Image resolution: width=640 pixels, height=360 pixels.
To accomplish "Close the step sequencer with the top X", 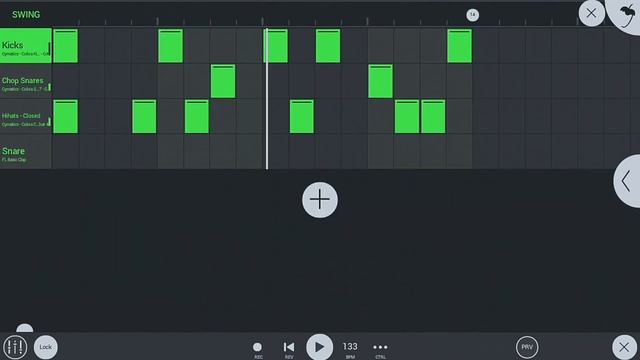I will pos(591,13).
